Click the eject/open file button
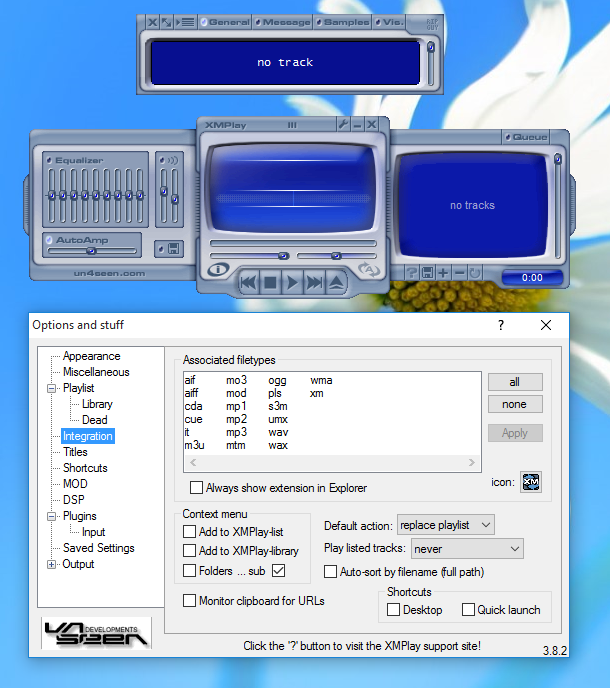This screenshot has width=610, height=688. 336,283
